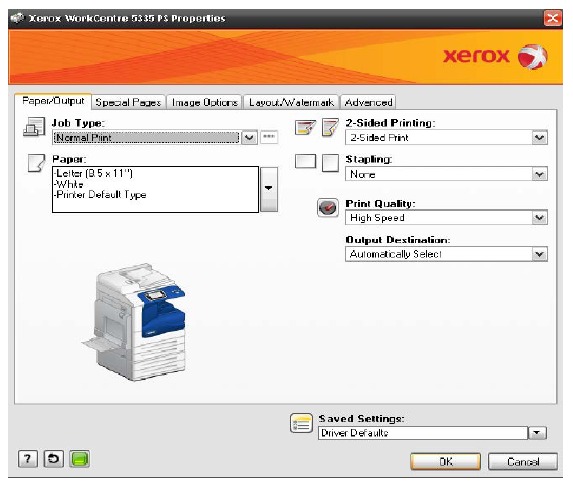
Task: Click the reset defaults arrow icon
Action: 54,459
